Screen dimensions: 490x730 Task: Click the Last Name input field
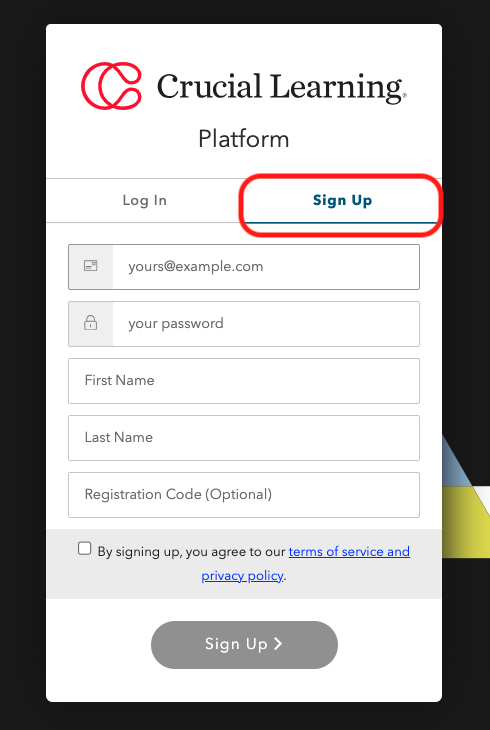244,438
